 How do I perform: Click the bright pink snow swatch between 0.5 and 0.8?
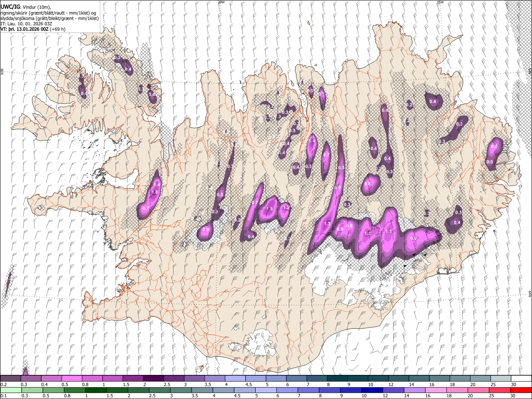pyautogui.click(x=71, y=378)
